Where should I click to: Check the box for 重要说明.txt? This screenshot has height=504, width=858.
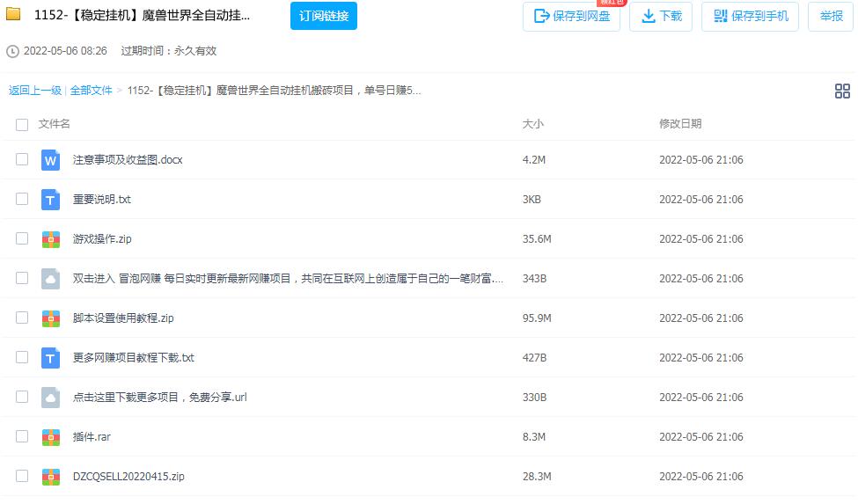coord(22,199)
